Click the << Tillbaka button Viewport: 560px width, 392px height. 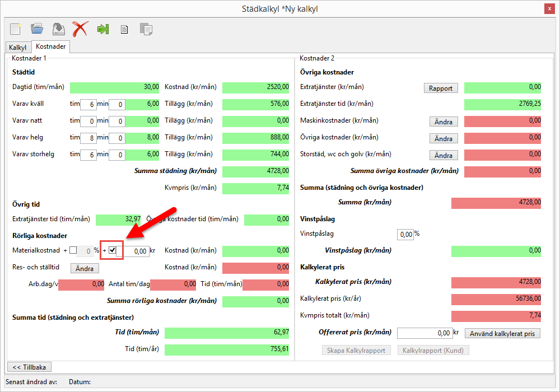29,367
